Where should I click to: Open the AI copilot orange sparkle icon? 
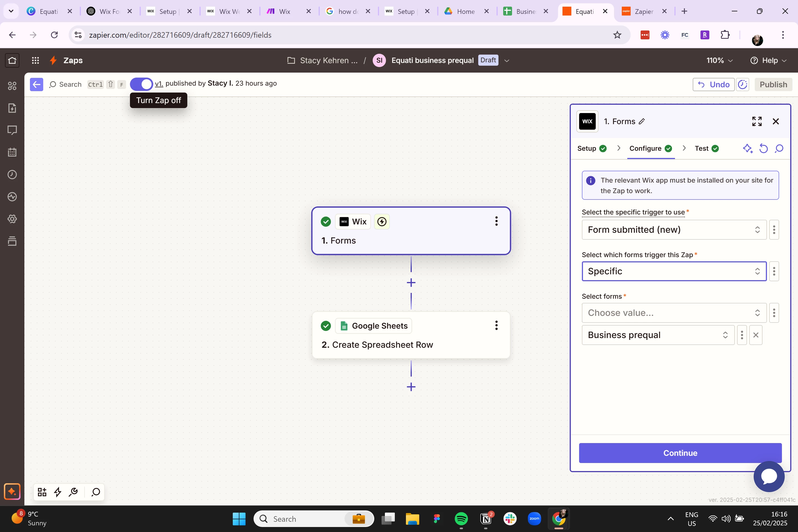click(x=12, y=492)
